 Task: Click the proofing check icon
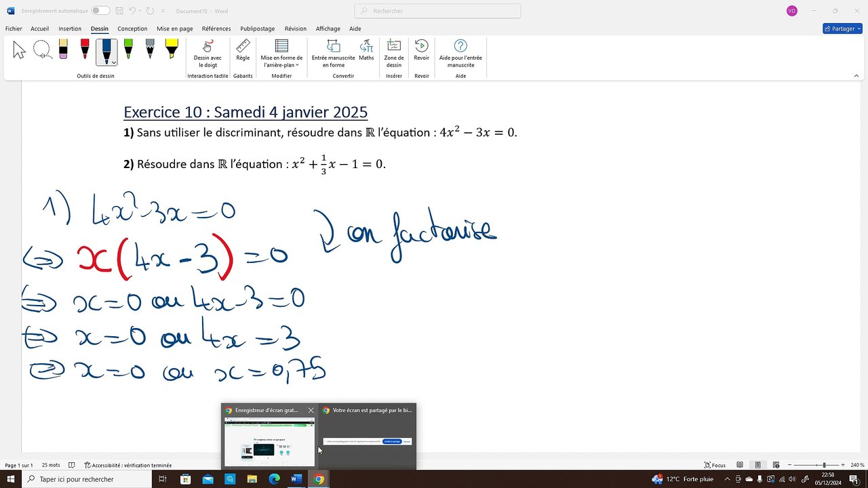coord(73,465)
